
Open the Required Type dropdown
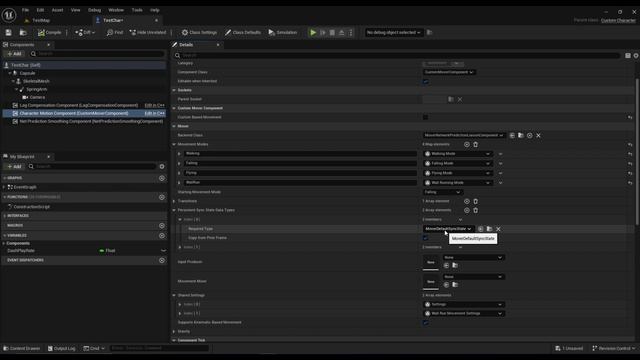click(x=448, y=229)
